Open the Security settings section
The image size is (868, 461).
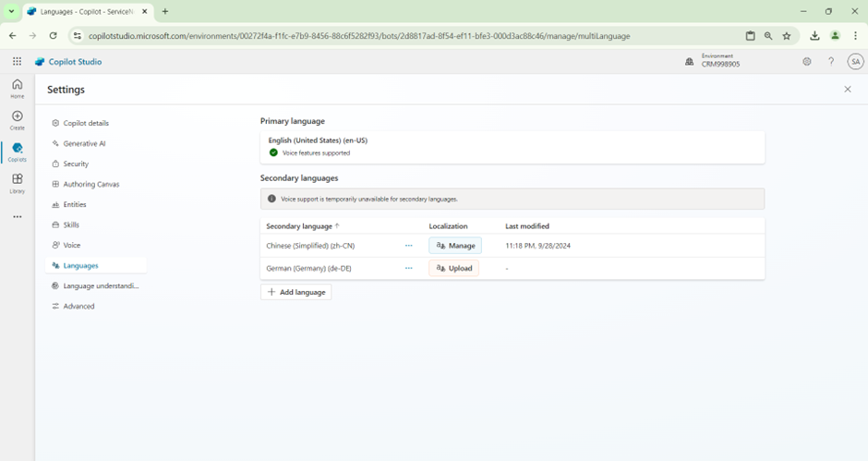tap(76, 164)
